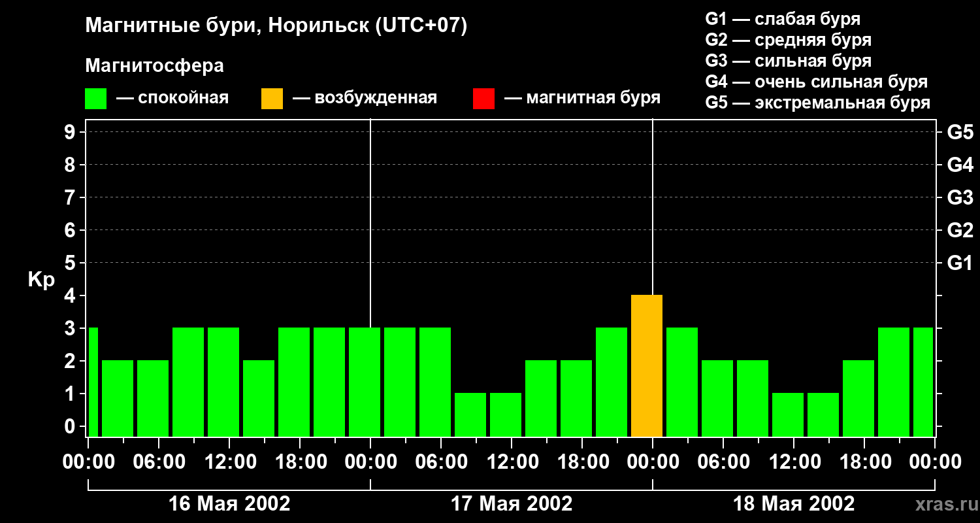The image size is (980, 523).
Task: Click the 00:00 label between 17 and 18 Мая
Action: click(653, 462)
